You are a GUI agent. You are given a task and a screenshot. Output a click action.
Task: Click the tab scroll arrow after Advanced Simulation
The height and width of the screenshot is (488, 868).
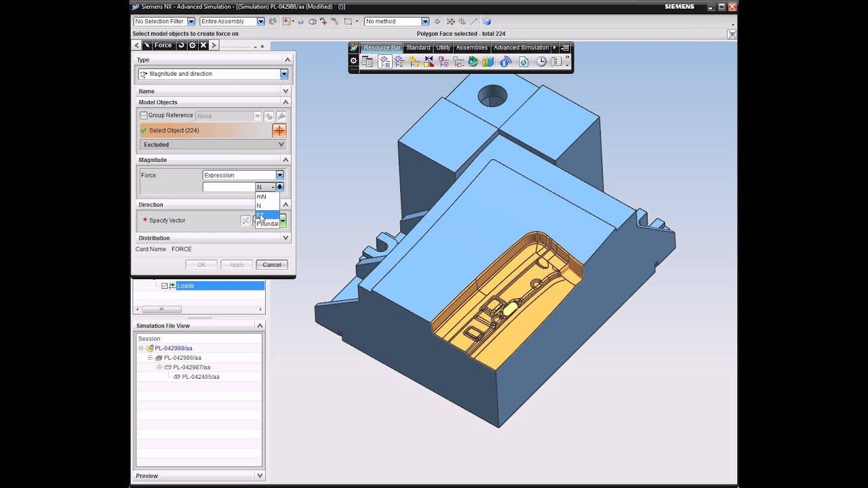point(555,47)
